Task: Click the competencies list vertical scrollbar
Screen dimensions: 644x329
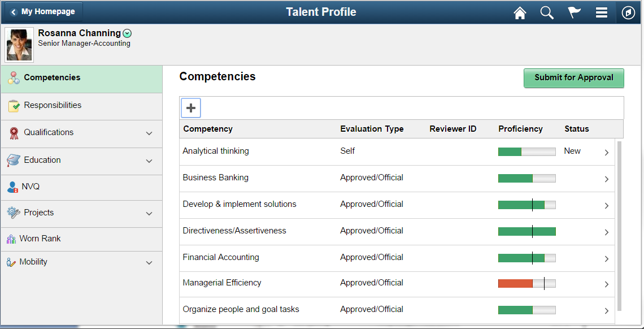Action: coord(619,226)
